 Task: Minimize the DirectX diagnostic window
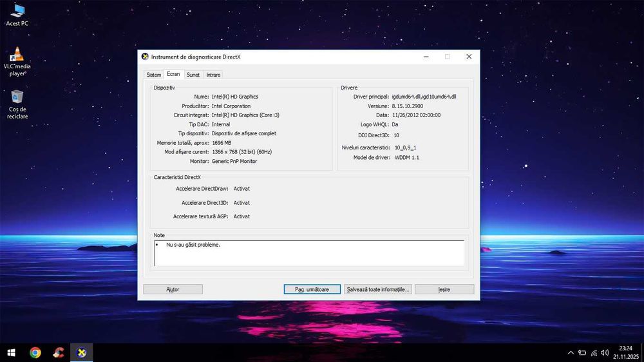point(426,57)
